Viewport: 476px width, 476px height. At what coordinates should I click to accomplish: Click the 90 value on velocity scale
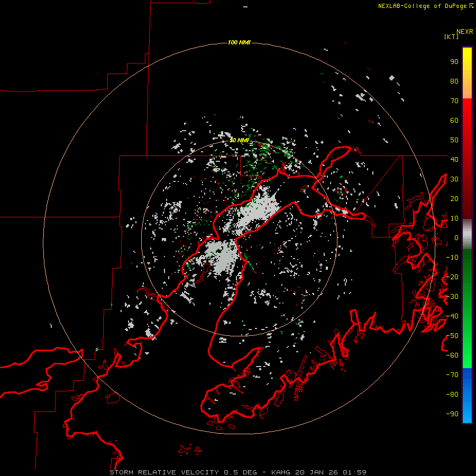click(x=454, y=62)
